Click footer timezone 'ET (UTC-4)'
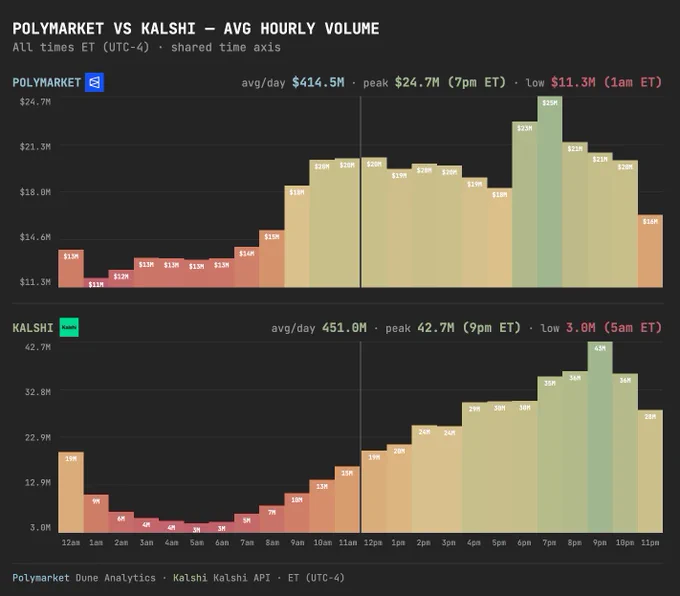680x596 pixels. click(x=316, y=578)
